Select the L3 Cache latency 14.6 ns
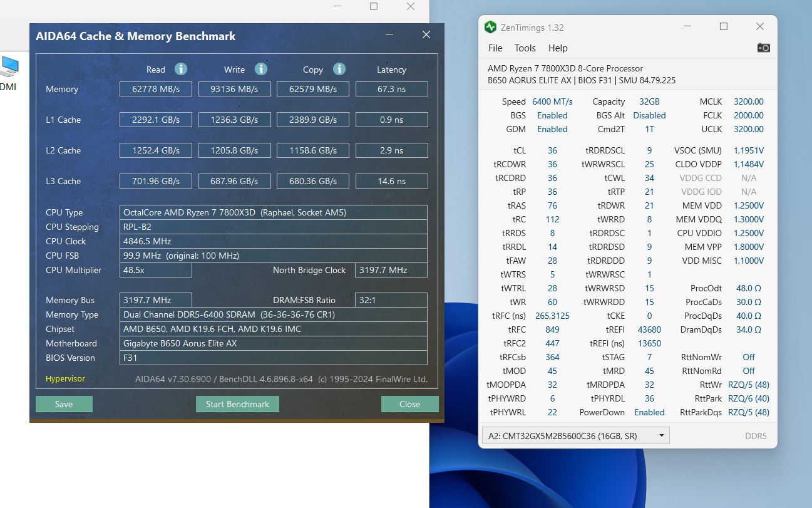812x508 pixels. 392,181
